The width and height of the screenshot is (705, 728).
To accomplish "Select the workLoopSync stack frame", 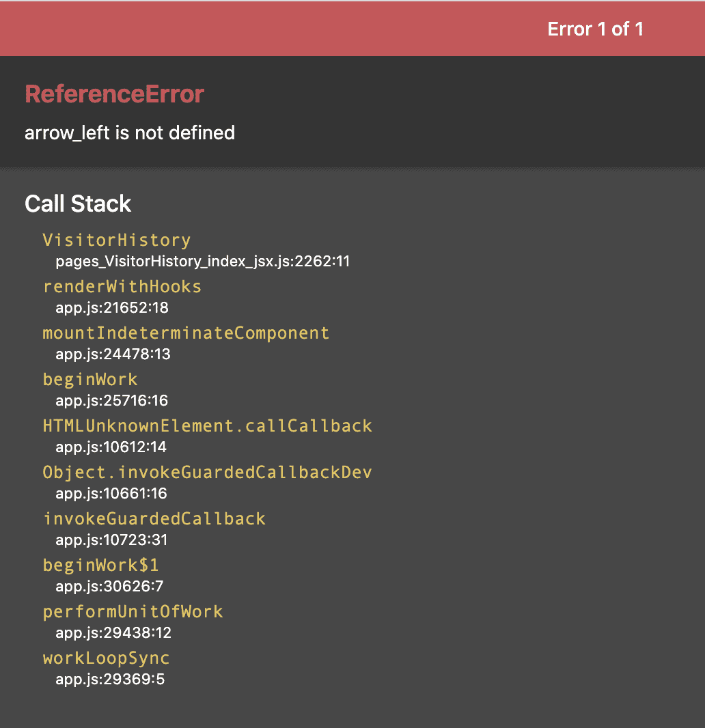I will tap(106, 658).
